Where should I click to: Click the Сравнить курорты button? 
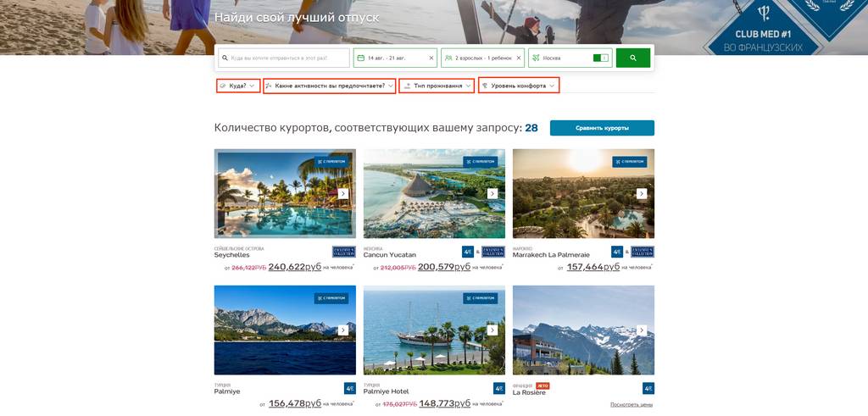[x=602, y=128]
